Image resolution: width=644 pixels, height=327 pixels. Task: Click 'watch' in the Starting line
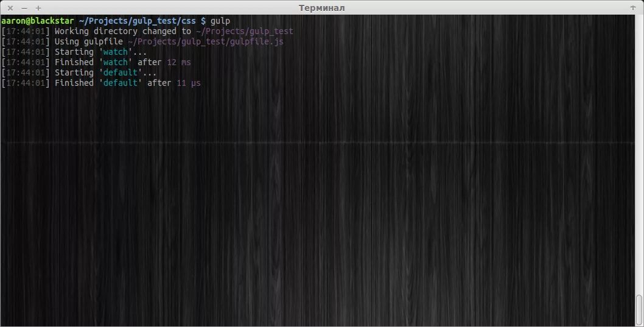click(116, 52)
